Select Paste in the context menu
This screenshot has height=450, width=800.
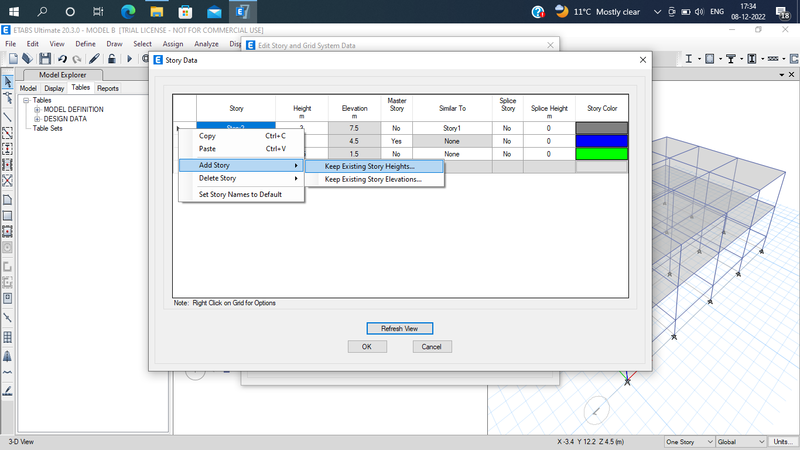point(241,149)
